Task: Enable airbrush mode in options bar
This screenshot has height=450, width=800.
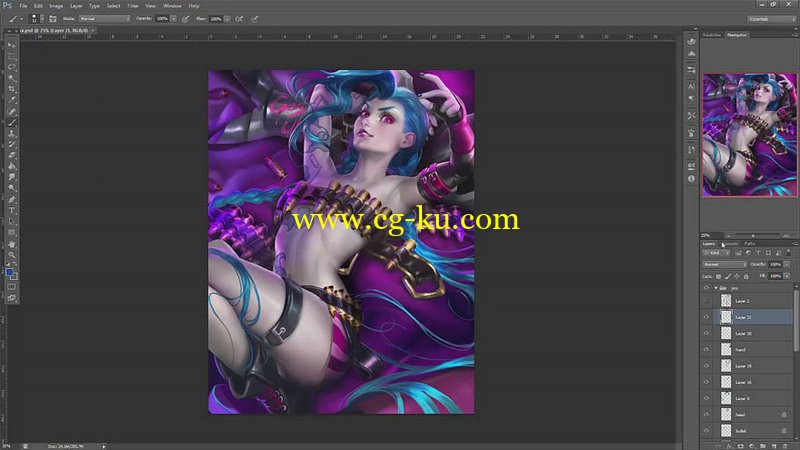Action: (239, 19)
